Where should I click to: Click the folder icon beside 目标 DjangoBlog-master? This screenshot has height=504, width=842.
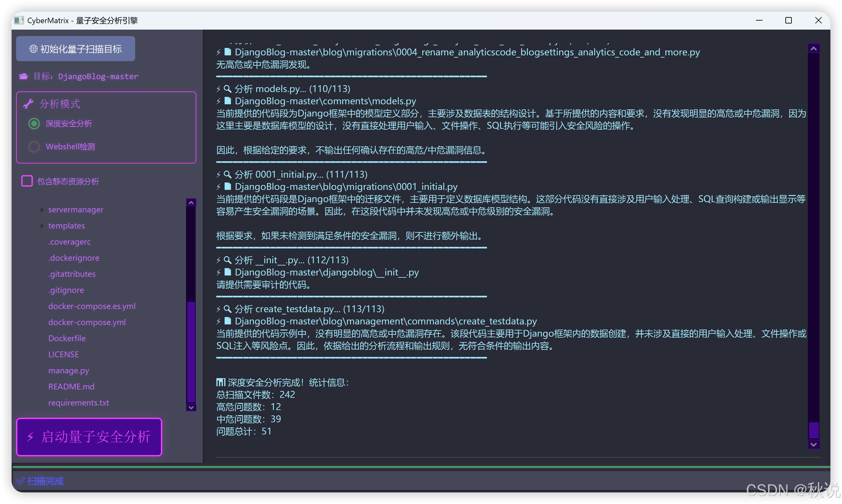click(23, 76)
